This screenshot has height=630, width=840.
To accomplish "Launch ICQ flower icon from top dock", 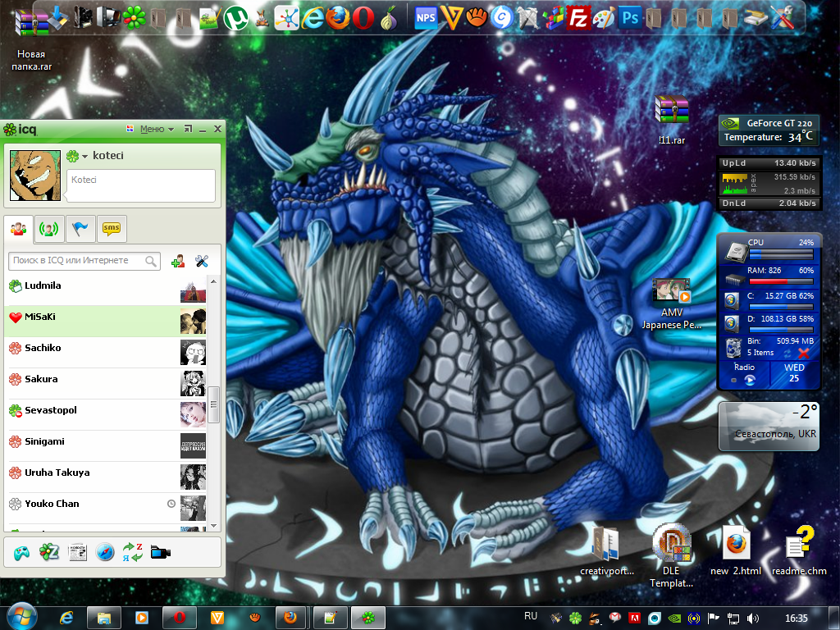I will click(134, 19).
